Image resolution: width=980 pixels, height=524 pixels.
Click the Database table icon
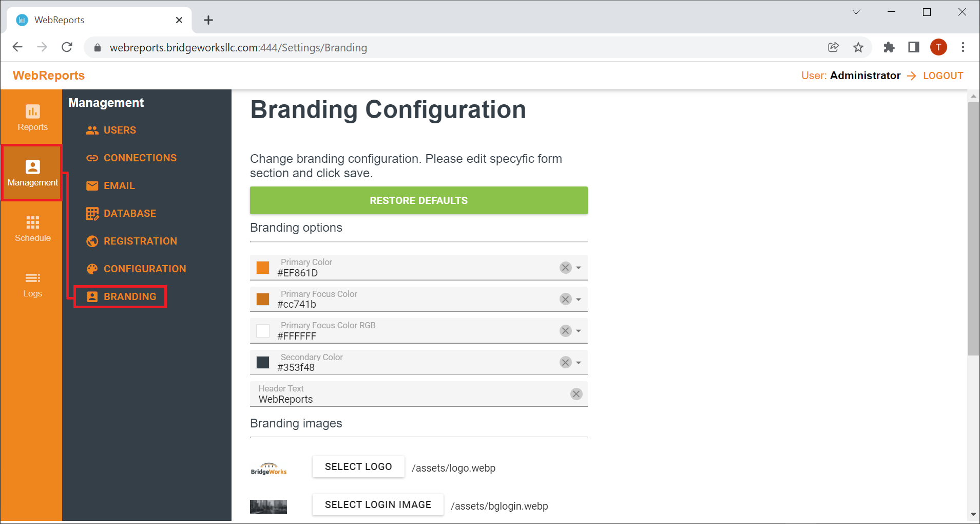pyautogui.click(x=92, y=213)
